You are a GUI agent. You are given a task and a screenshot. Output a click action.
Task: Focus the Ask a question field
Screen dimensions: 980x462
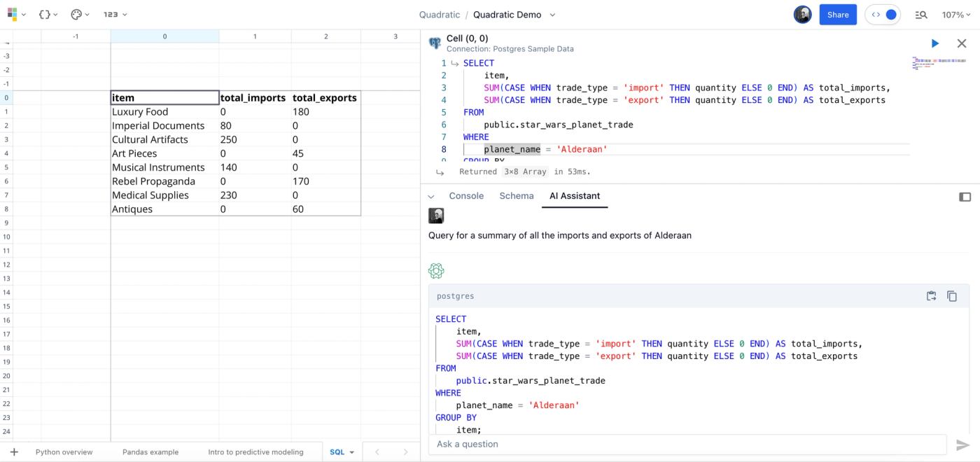(x=687, y=444)
